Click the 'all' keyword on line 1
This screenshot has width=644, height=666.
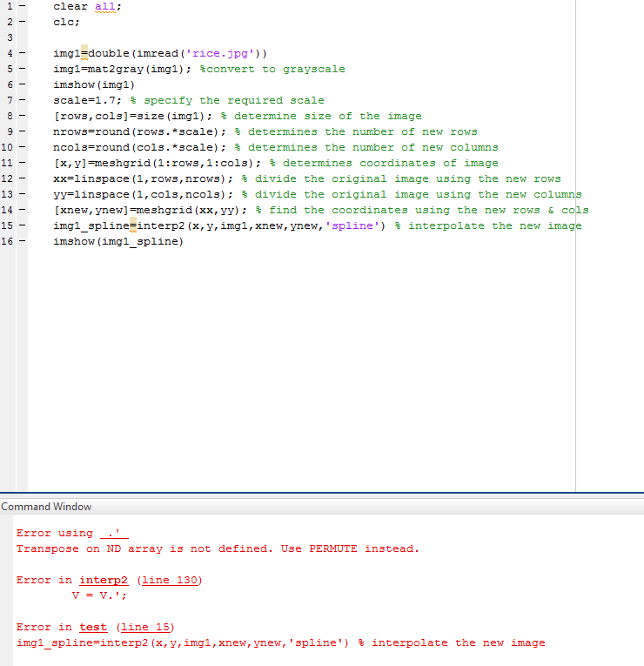coord(104,6)
